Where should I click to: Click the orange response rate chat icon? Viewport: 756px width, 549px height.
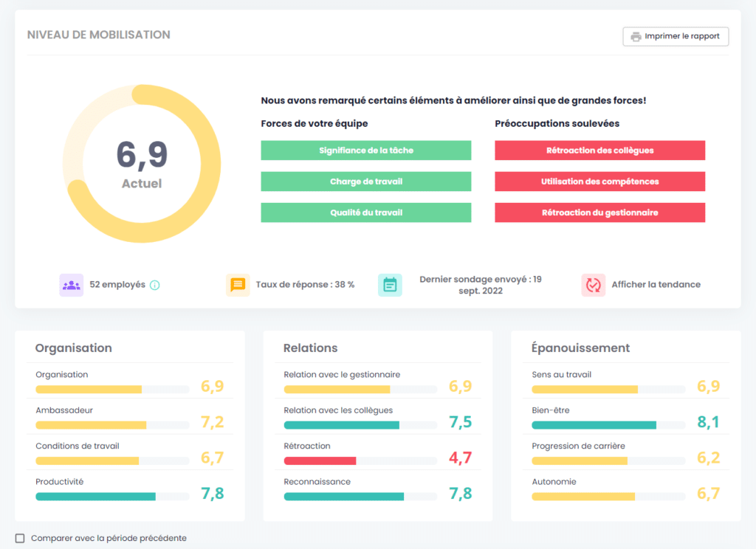point(238,285)
